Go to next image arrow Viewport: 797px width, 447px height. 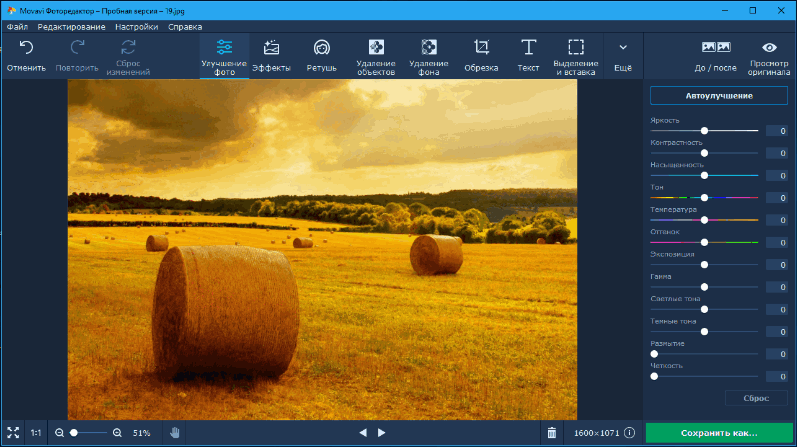(381, 433)
